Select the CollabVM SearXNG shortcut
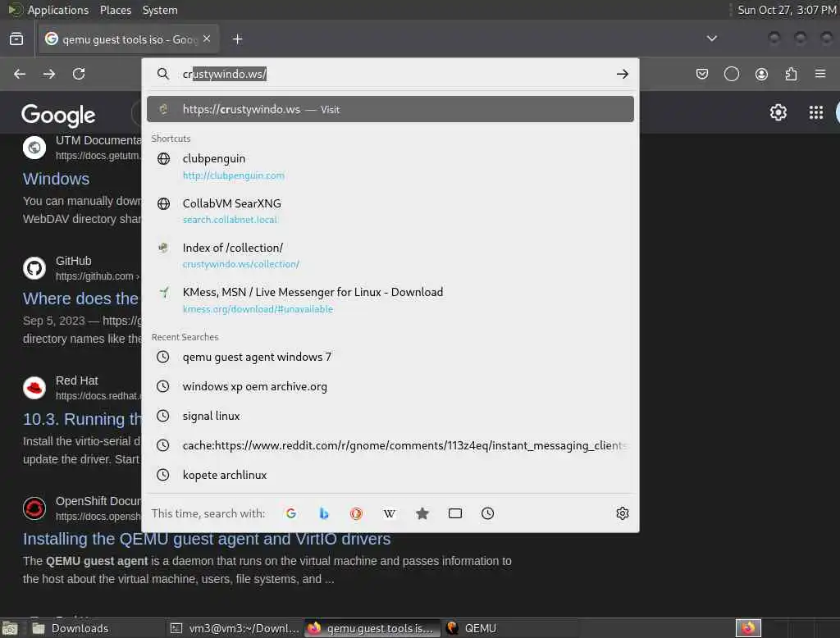Image resolution: width=840 pixels, height=638 pixels. point(390,211)
